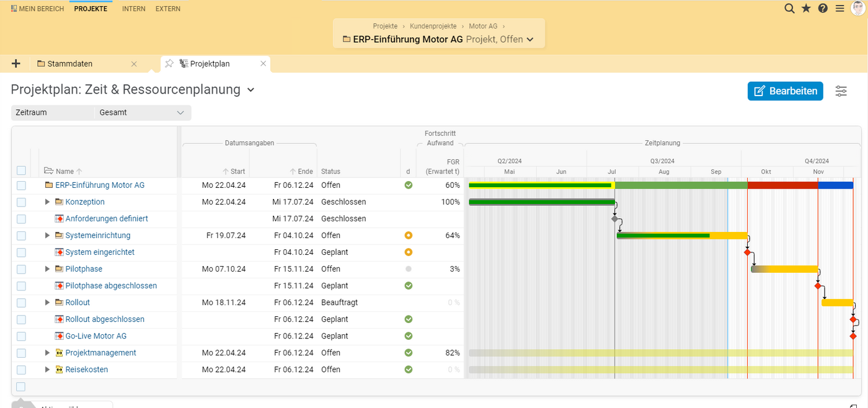The image size is (868, 408).
Task: Click the milestone icon next to Go-Live Motor AG
Action: click(x=60, y=335)
